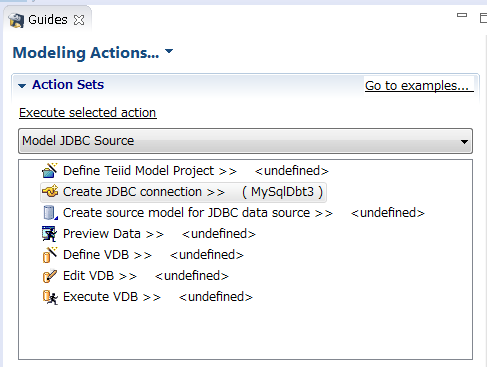
Task: Open the Go to examples link
Action: coord(419,86)
